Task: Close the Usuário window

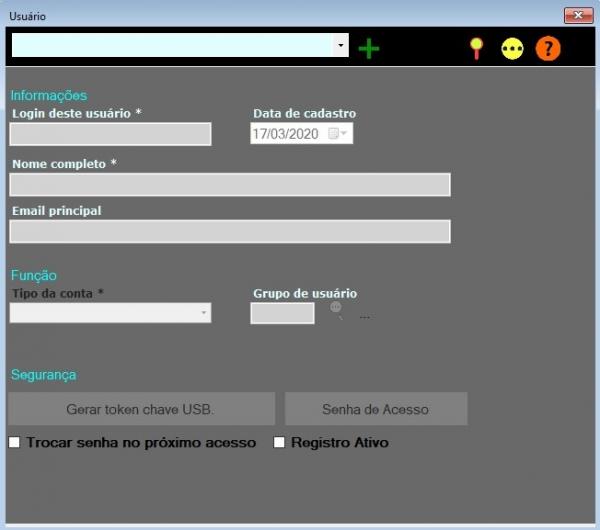Action: pyautogui.click(x=578, y=16)
